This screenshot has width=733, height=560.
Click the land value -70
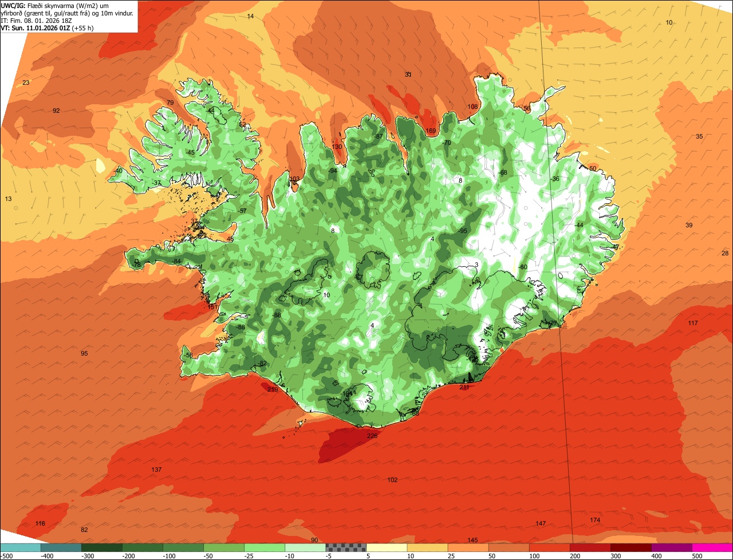447,143
